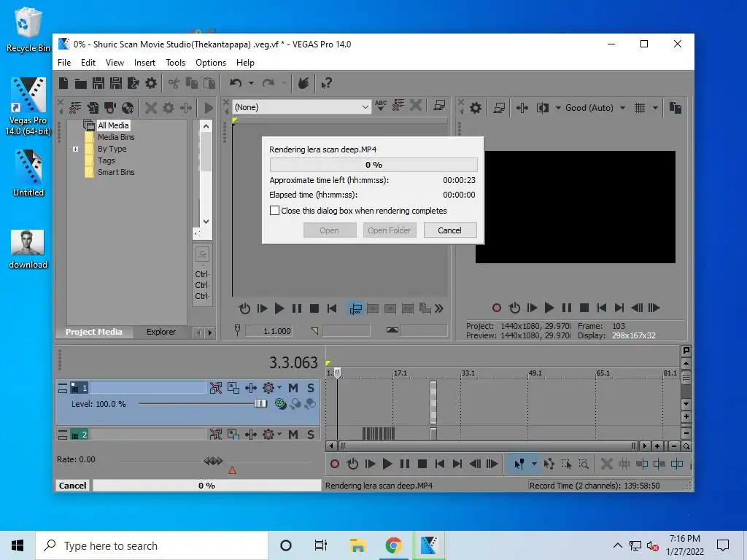Adjust Track 1 Level slider handle
The image size is (747, 560).
[x=260, y=404]
